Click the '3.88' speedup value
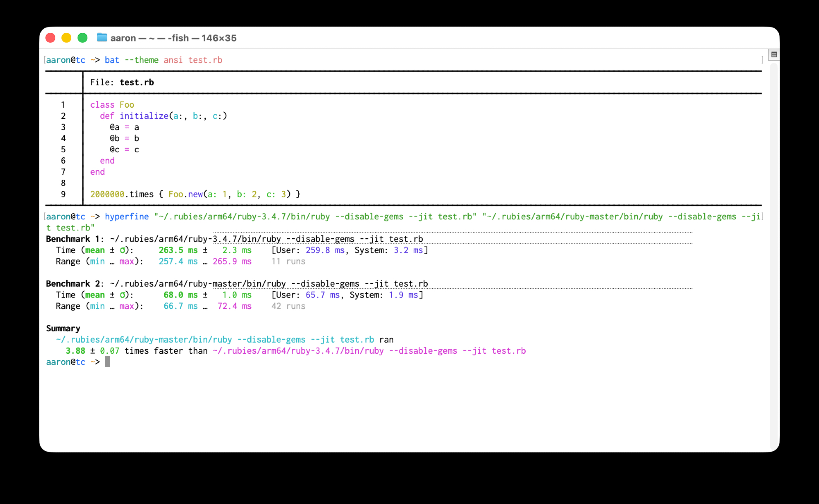 click(75, 351)
